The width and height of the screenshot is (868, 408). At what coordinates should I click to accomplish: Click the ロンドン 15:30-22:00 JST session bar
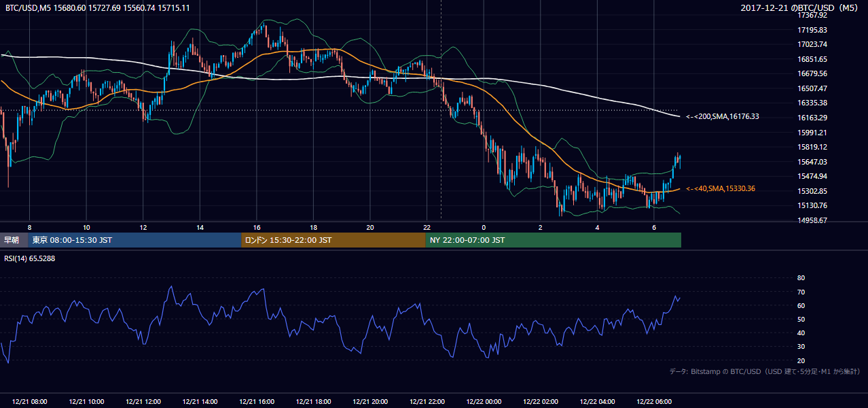coord(333,240)
